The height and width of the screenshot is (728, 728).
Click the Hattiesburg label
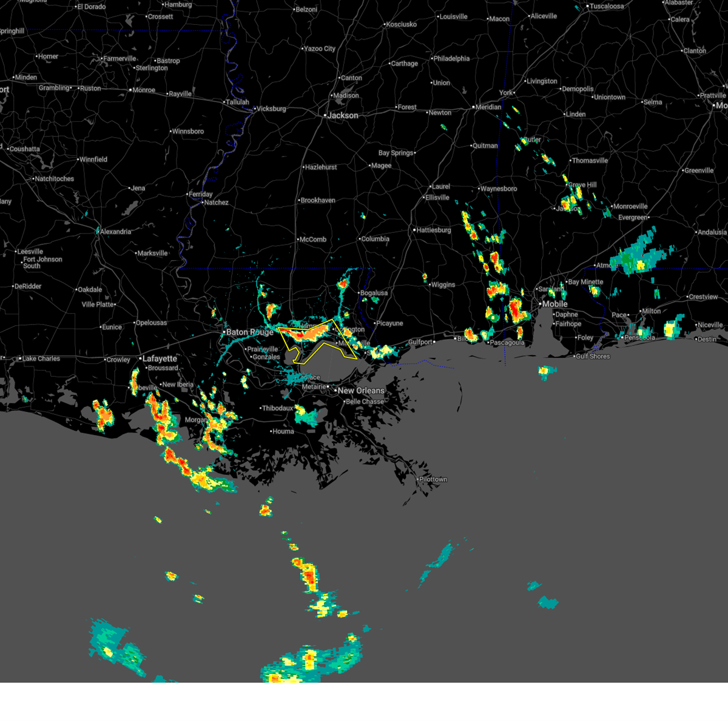coord(433,231)
